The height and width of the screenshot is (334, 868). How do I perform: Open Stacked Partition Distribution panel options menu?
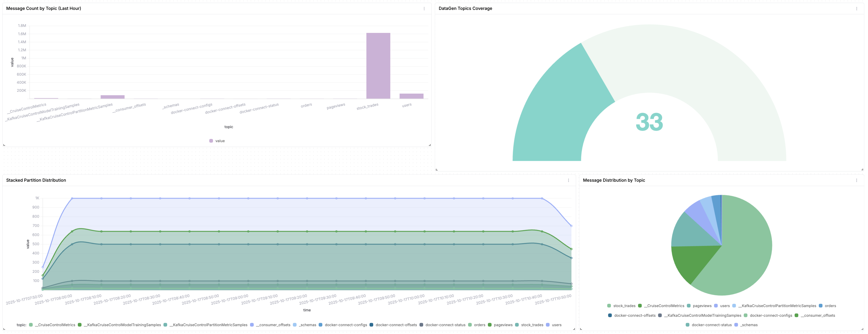(568, 181)
